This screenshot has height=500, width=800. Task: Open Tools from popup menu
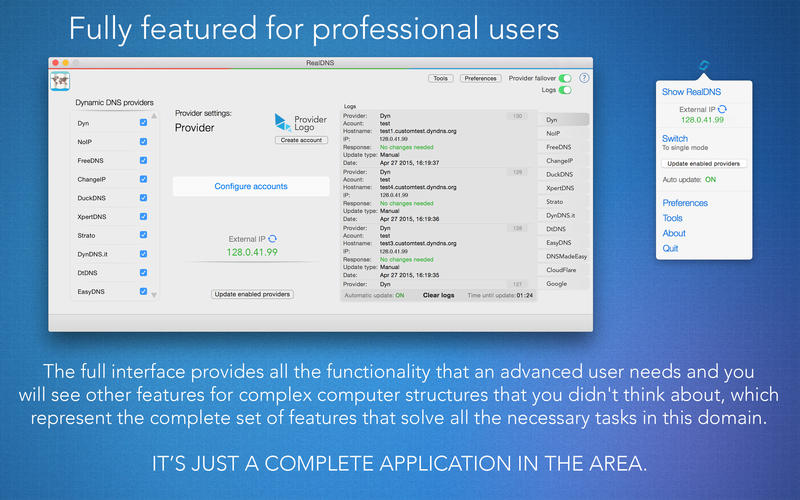pyautogui.click(x=672, y=218)
